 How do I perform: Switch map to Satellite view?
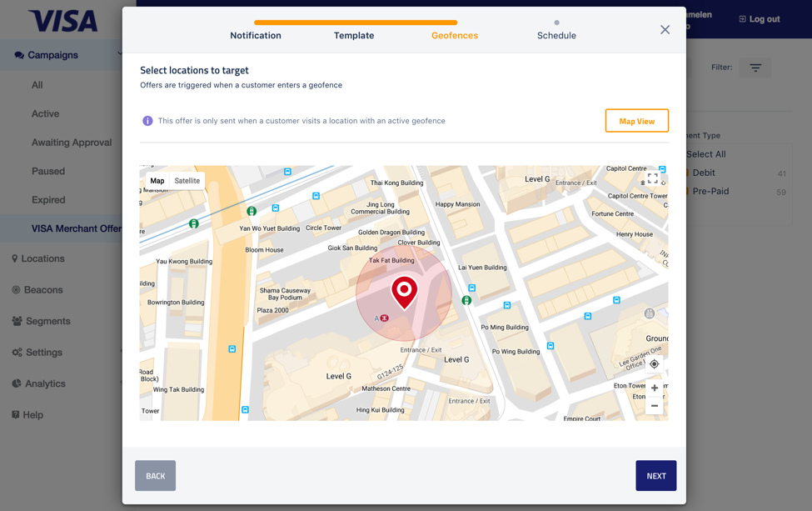click(187, 181)
